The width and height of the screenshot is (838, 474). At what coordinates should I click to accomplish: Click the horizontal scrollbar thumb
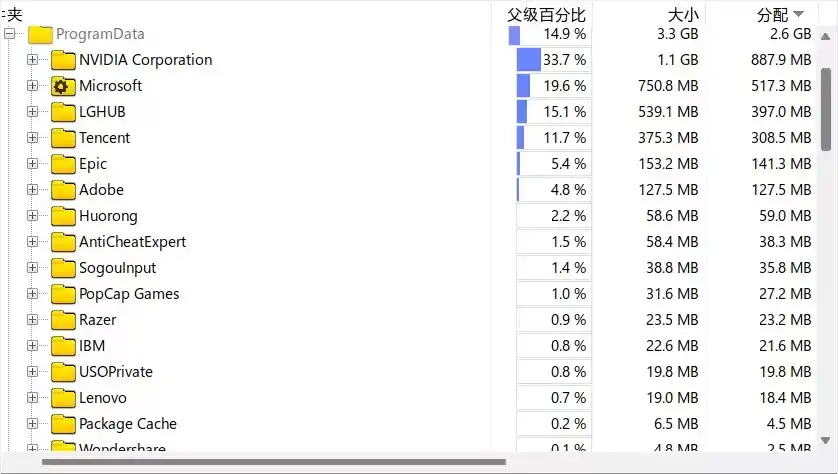click(x=272, y=462)
